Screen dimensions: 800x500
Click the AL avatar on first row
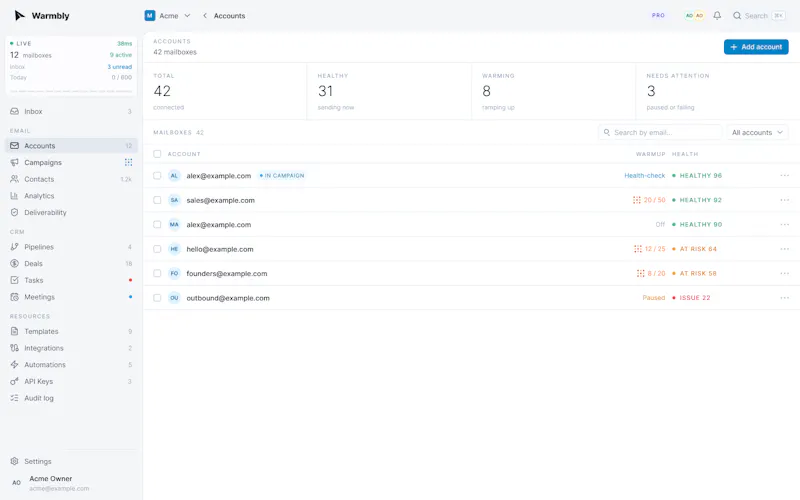click(x=174, y=176)
